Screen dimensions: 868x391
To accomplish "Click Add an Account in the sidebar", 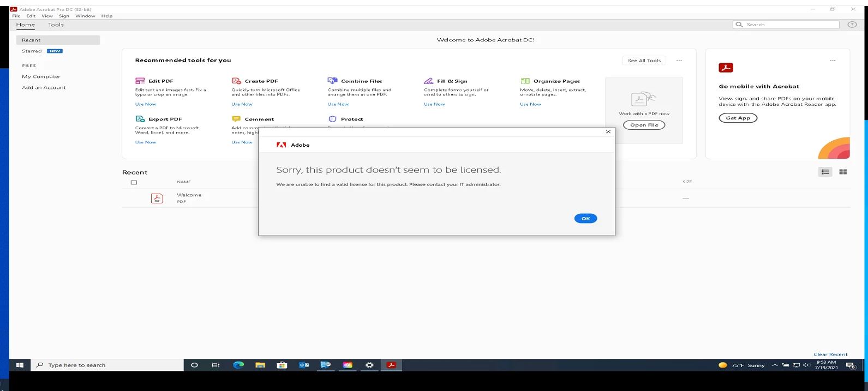I will 44,88.
